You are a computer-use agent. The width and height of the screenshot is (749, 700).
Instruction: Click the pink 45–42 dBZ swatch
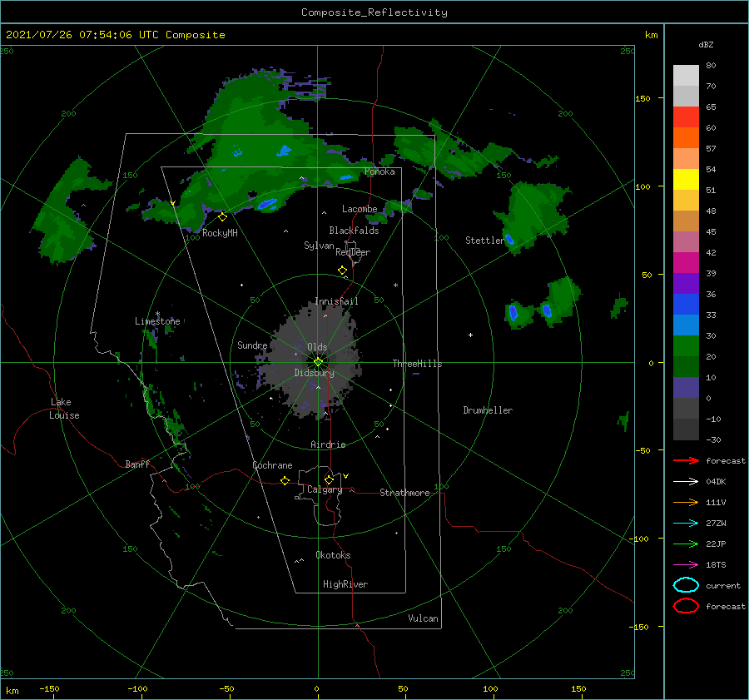[x=686, y=241]
